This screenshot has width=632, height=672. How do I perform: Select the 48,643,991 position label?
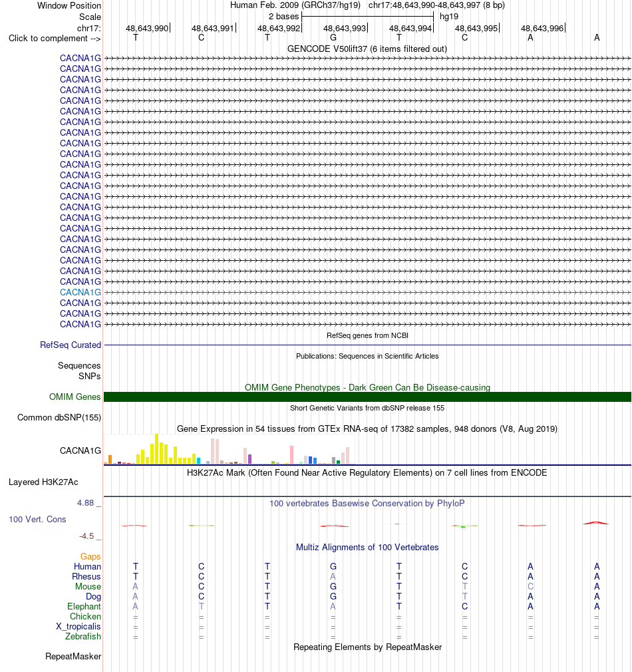[x=213, y=29]
